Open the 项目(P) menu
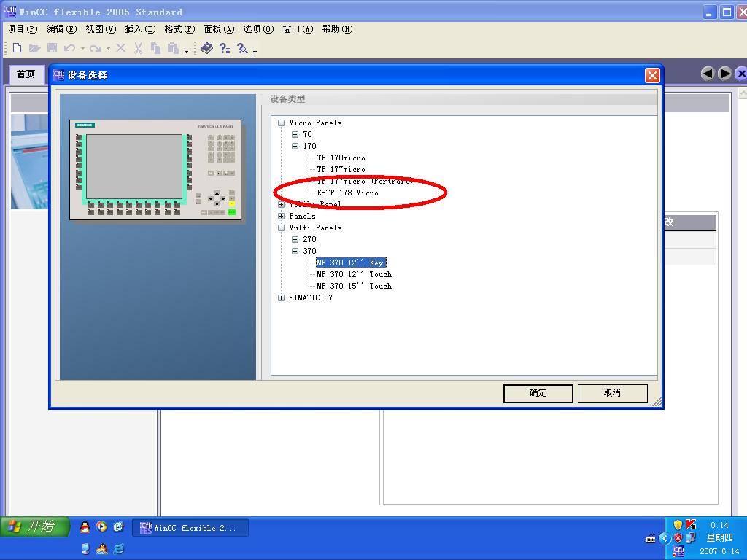Viewport: 747px width, 560px height. tap(22, 29)
